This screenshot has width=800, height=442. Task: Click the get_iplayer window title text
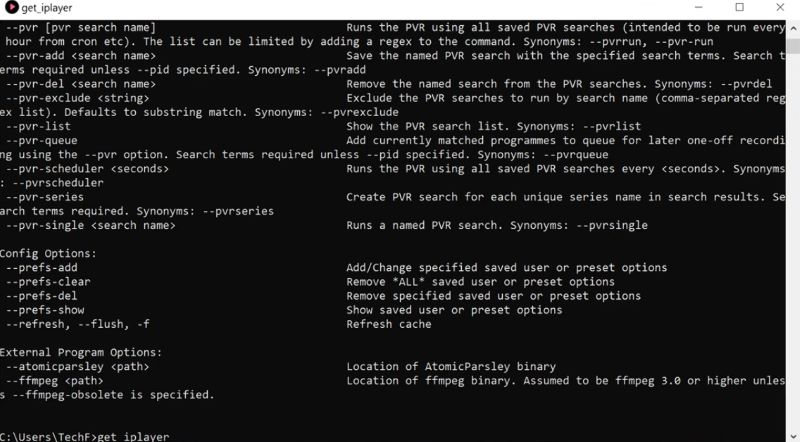49,8
